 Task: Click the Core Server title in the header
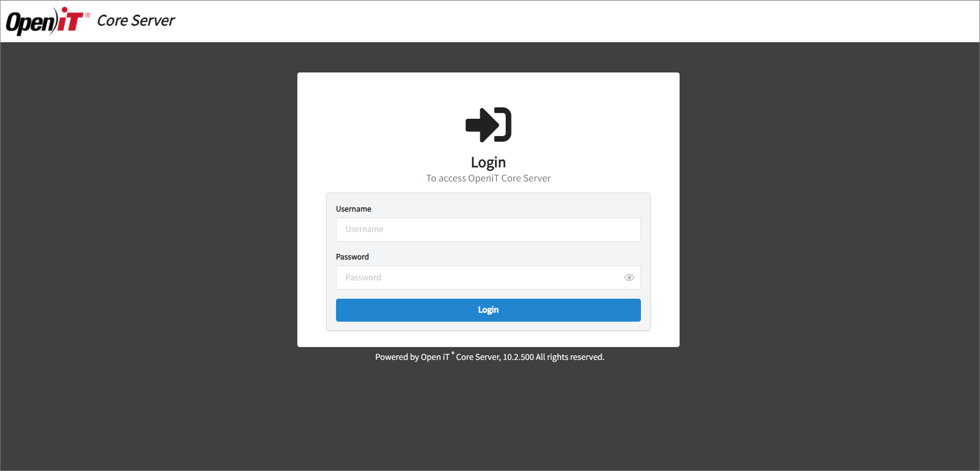[x=136, y=21]
